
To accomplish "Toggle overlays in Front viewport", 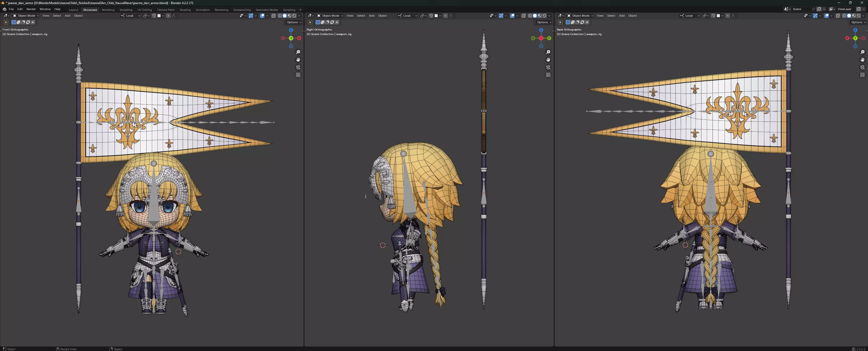I will coord(262,15).
